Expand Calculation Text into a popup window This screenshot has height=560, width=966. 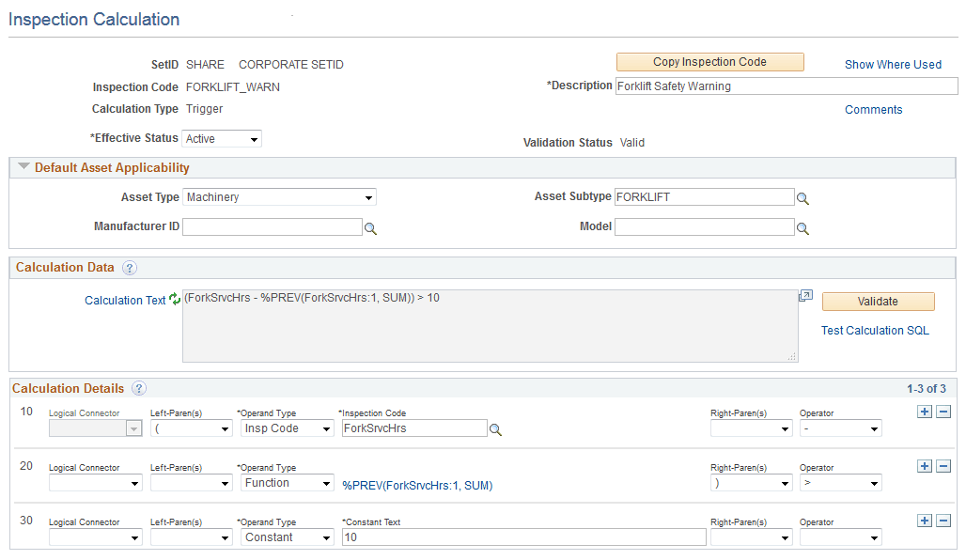pyautogui.click(x=805, y=294)
